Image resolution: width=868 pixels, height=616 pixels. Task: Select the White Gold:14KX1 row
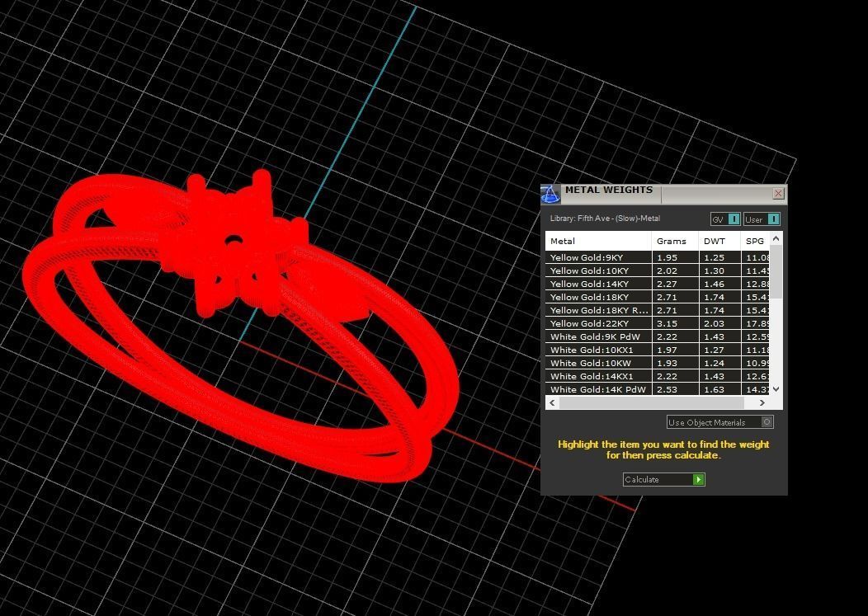pyautogui.click(x=657, y=376)
